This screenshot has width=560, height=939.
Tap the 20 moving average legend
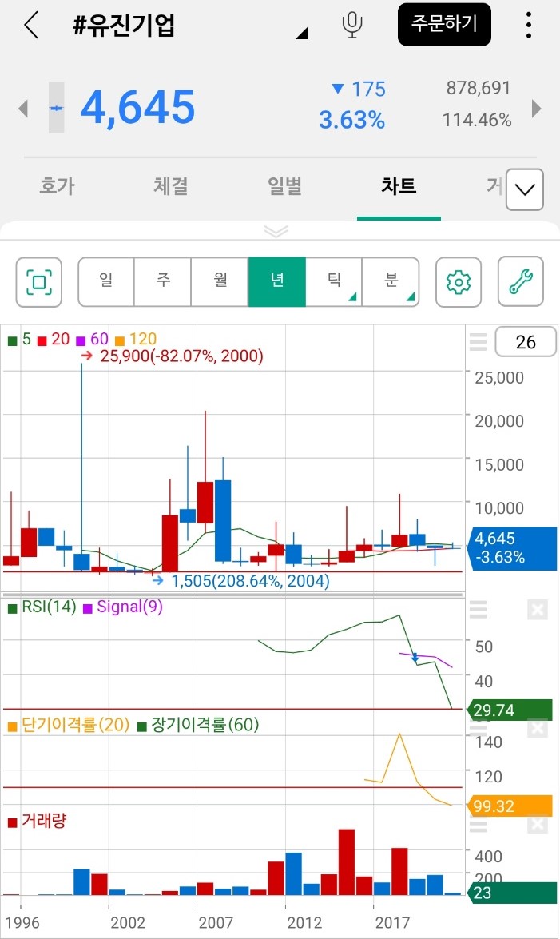click(54, 339)
